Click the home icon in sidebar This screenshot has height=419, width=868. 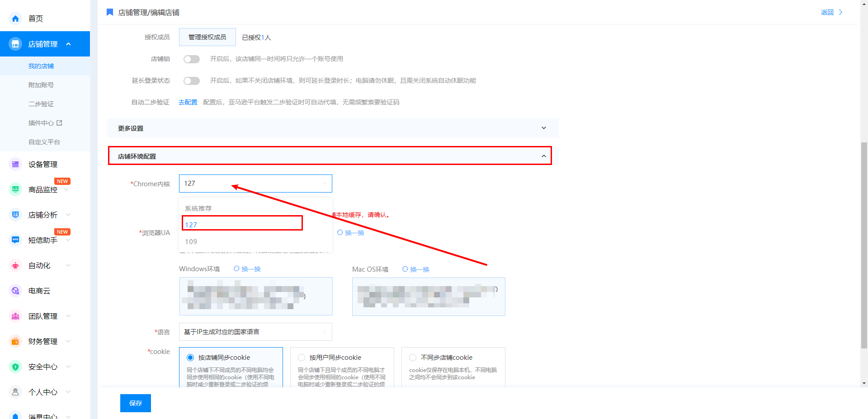(x=15, y=19)
